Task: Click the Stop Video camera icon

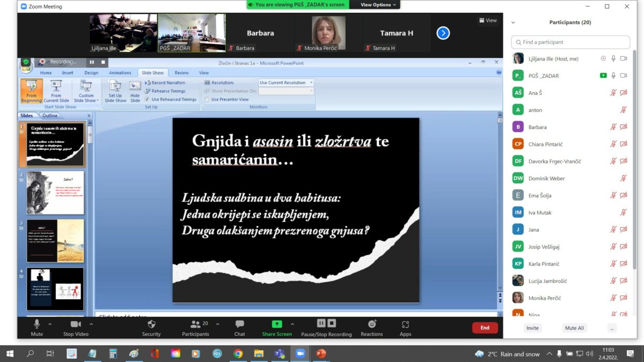Action: (76, 324)
